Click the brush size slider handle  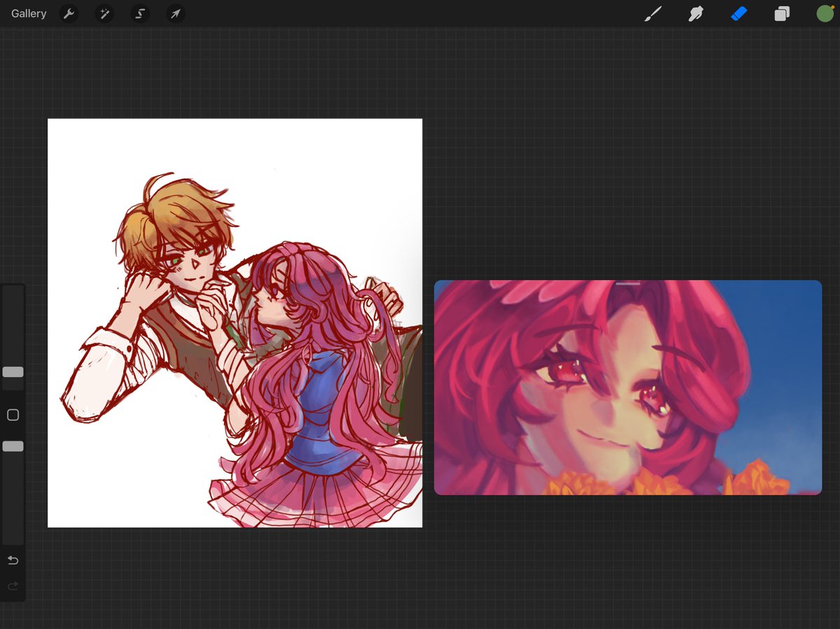click(x=13, y=372)
